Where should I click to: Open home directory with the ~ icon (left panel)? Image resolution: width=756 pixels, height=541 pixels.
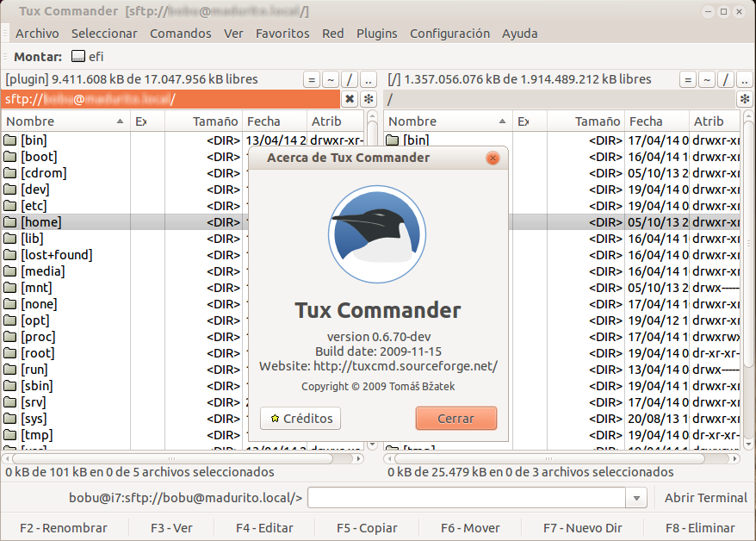click(x=331, y=78)
